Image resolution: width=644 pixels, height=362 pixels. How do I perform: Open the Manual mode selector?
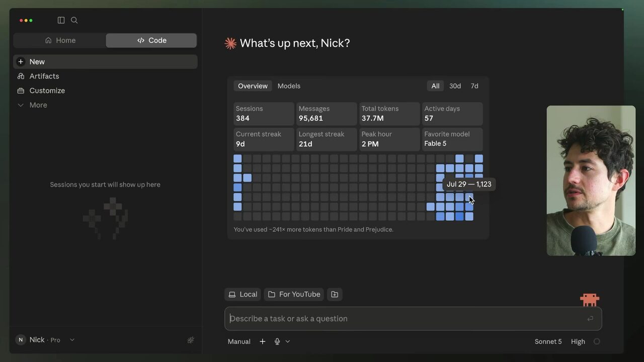pyautogui.click(x=239, y=341)
